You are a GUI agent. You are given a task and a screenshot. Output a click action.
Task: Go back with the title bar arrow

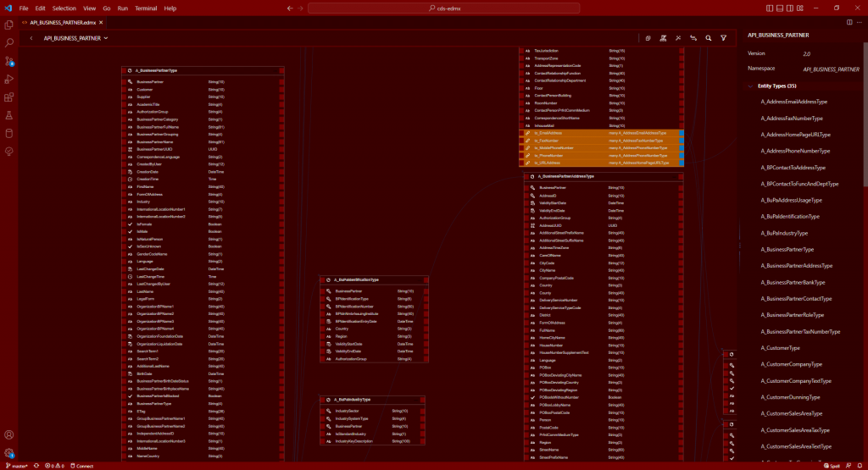click(290, 8)
